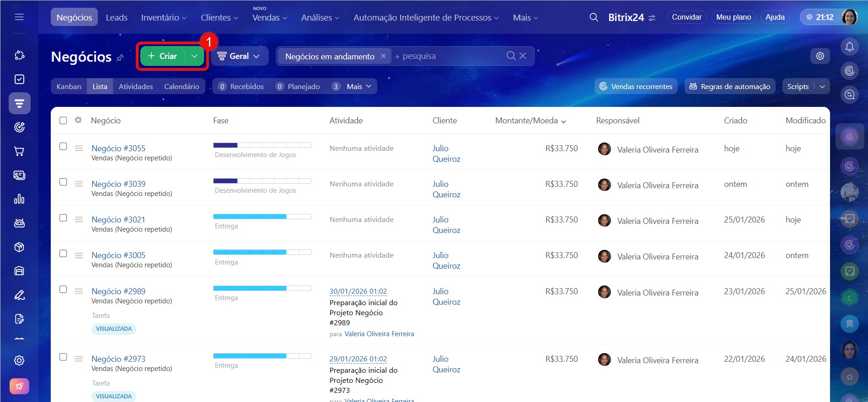
Task: Click the Regras de automação button
Action: click(x=730, y=86)
